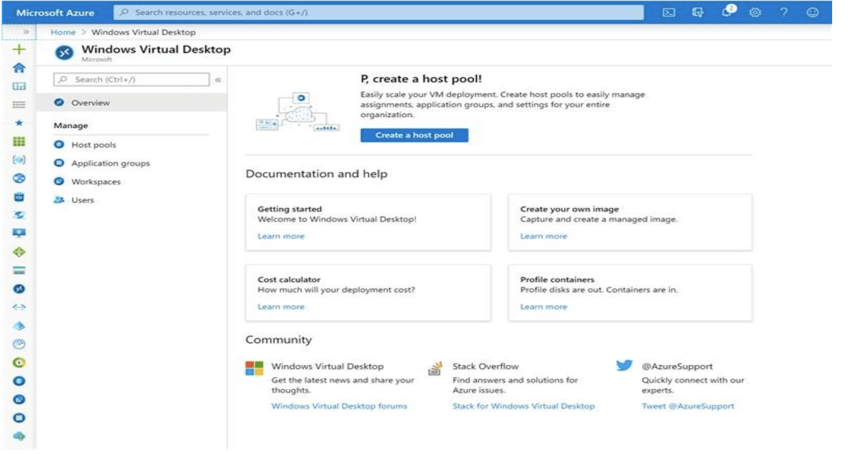Image resolution: width=868 pixels, height=454 pixels.
Task: Click the Documentation and help heading
Action: tap(316, 174)
